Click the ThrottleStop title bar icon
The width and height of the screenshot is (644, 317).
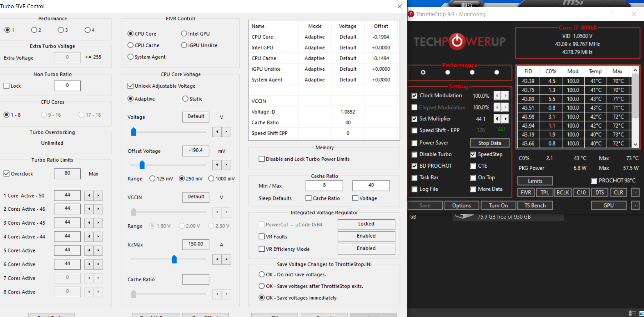coord(411,14)
